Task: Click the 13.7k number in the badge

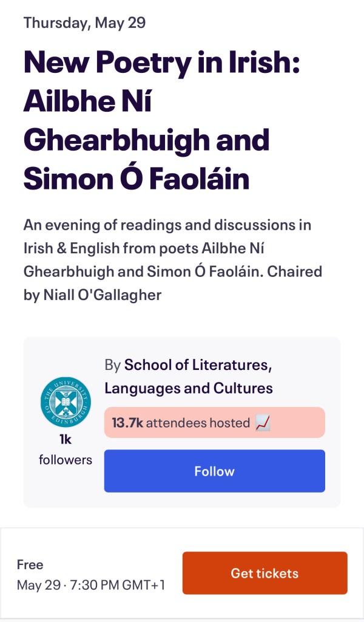Action: (x=127, y=423)
